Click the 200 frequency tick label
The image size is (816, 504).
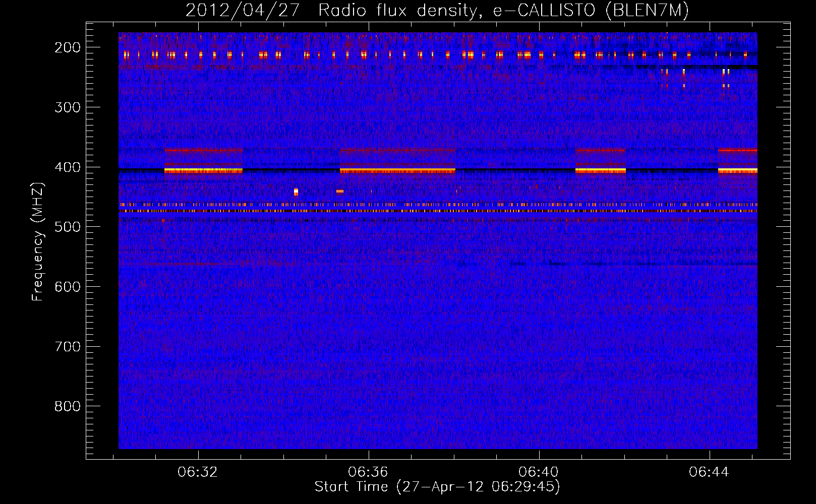pyautogui.click(x=68, y=47)
